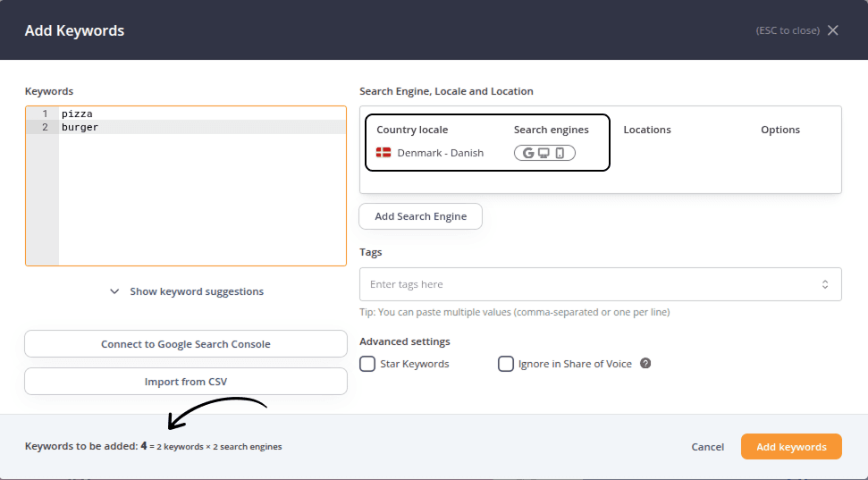Screen dimensions: 868x480
Task: Tick the Ignore in Share of Voice checkbox
Action: coord(505,364)
